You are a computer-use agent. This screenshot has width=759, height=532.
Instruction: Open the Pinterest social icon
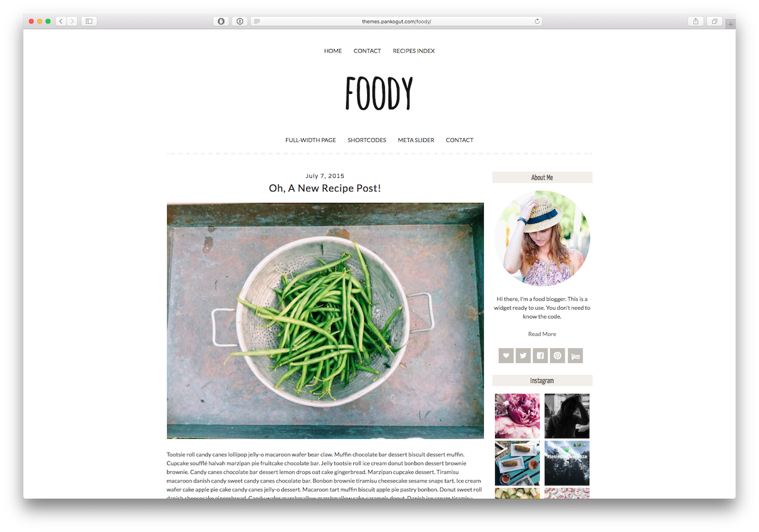[x=558, y=355]
